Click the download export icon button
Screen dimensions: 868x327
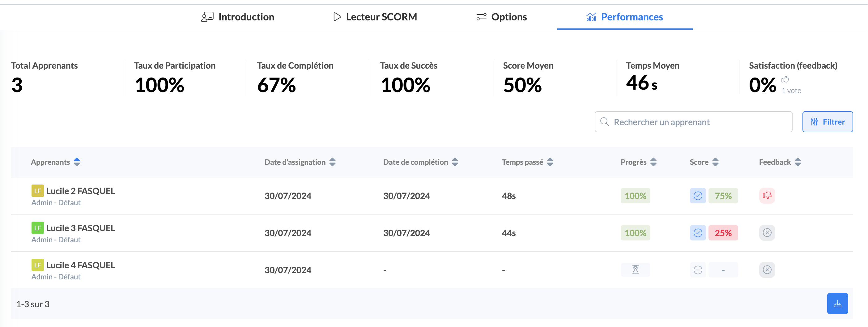point(837,304)
